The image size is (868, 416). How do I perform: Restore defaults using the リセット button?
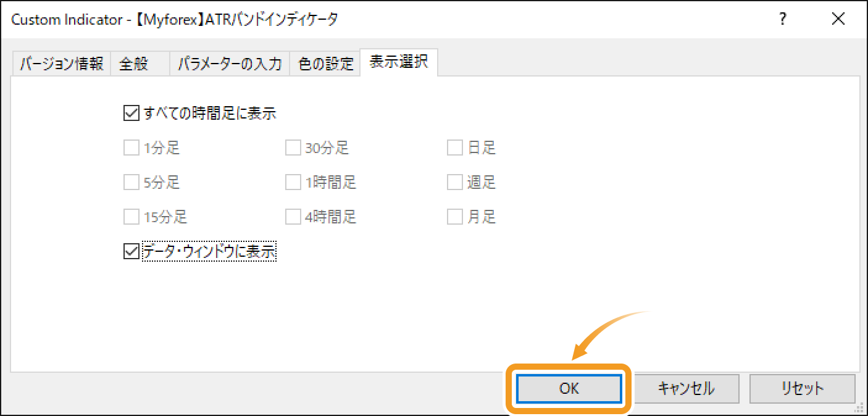(802, 389)
